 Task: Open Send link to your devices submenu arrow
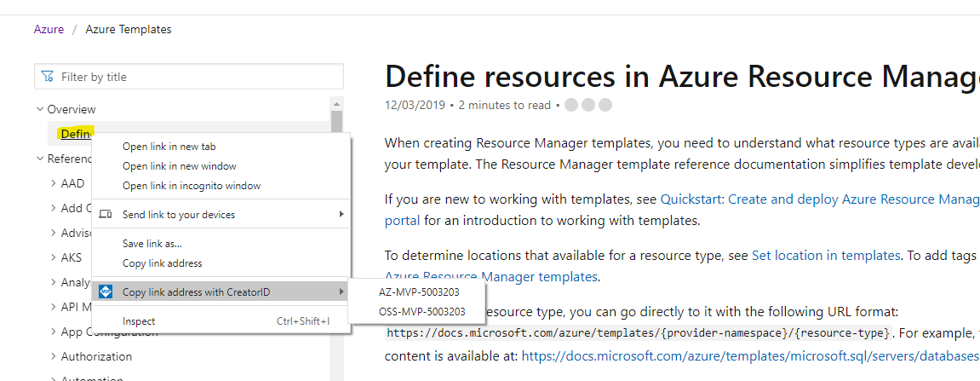tap(341, 214)
